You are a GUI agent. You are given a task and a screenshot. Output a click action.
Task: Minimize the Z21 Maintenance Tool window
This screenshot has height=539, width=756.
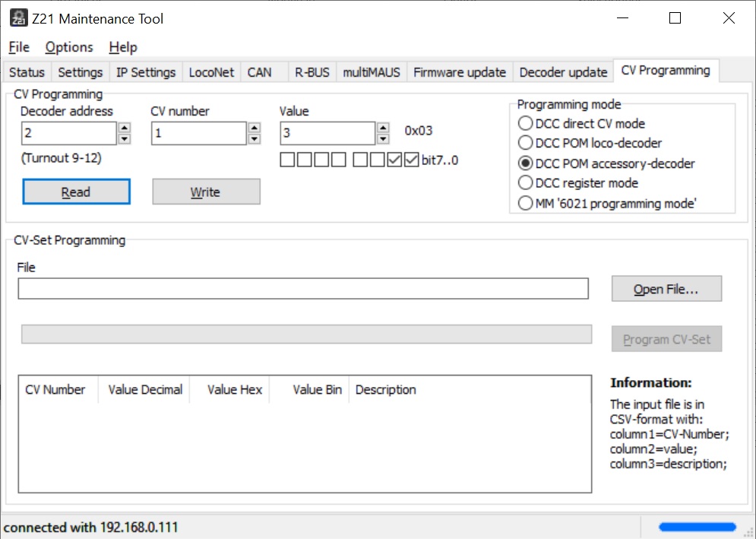tap(622, 18)
